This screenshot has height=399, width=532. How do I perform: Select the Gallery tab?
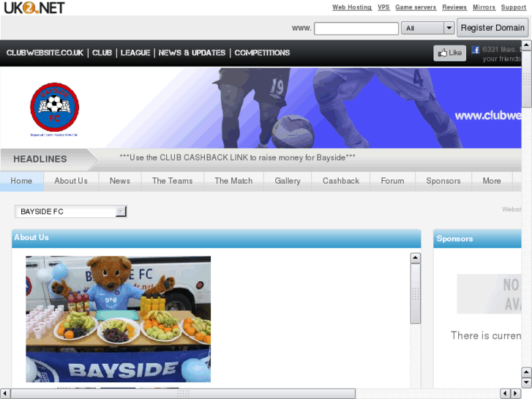coord(288,181)
